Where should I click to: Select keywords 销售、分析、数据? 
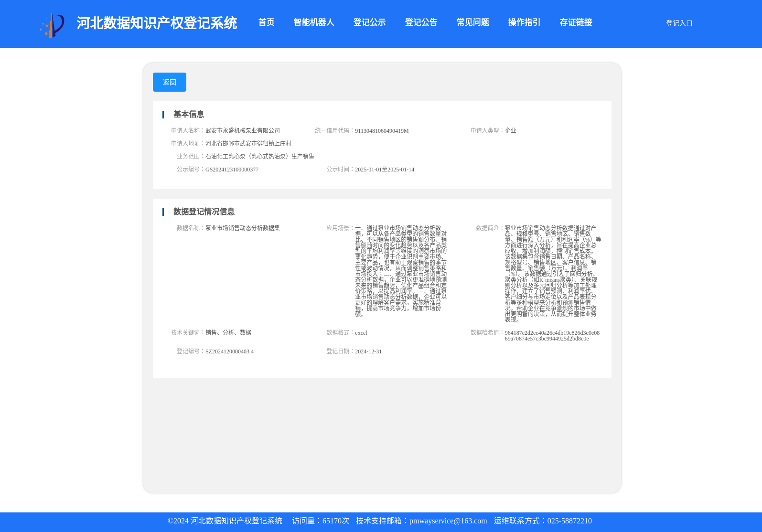228,332
